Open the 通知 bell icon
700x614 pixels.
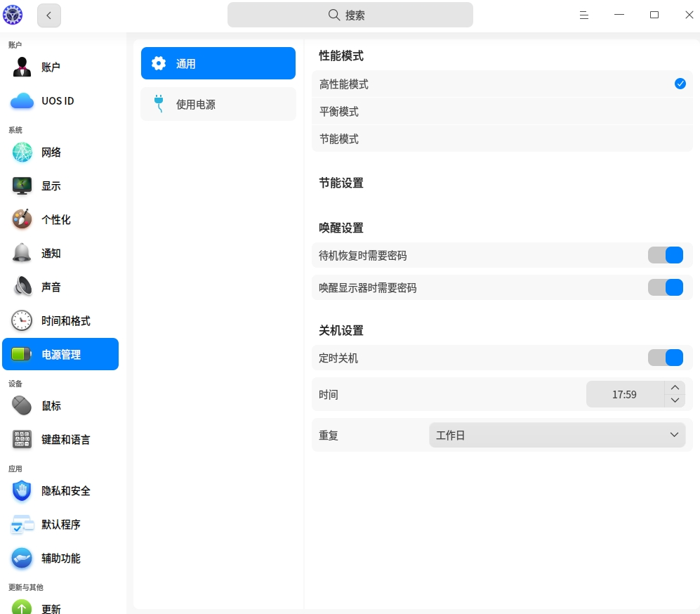22,253
